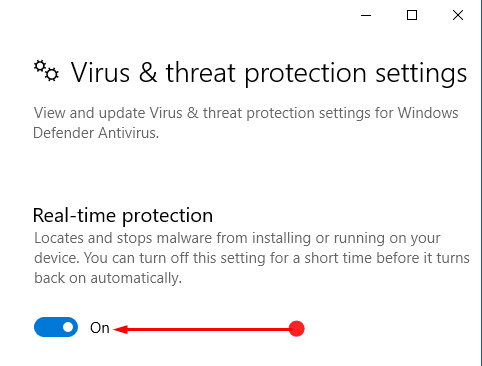Click the "back on automatically." text line

(x=108, y=278)
